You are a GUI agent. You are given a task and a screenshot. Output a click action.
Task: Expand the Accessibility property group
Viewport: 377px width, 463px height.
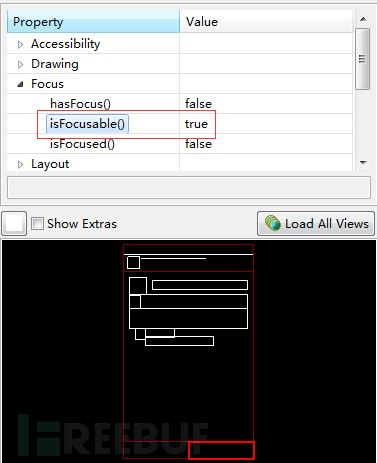(20, 44)
